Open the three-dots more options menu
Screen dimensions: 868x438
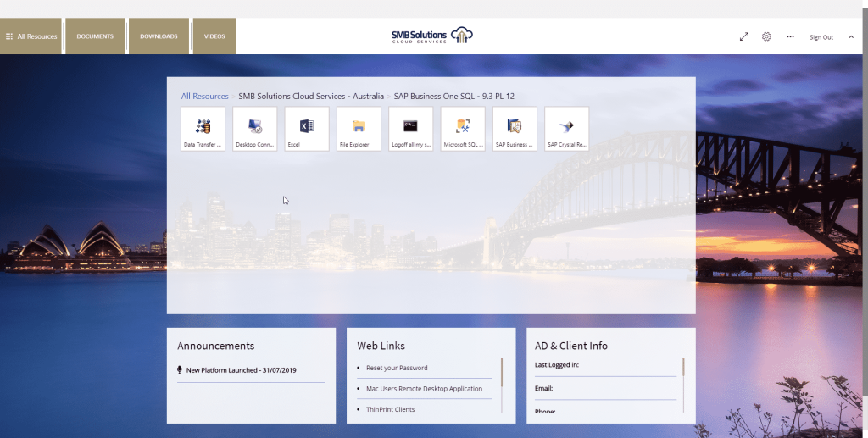point(791,36)
